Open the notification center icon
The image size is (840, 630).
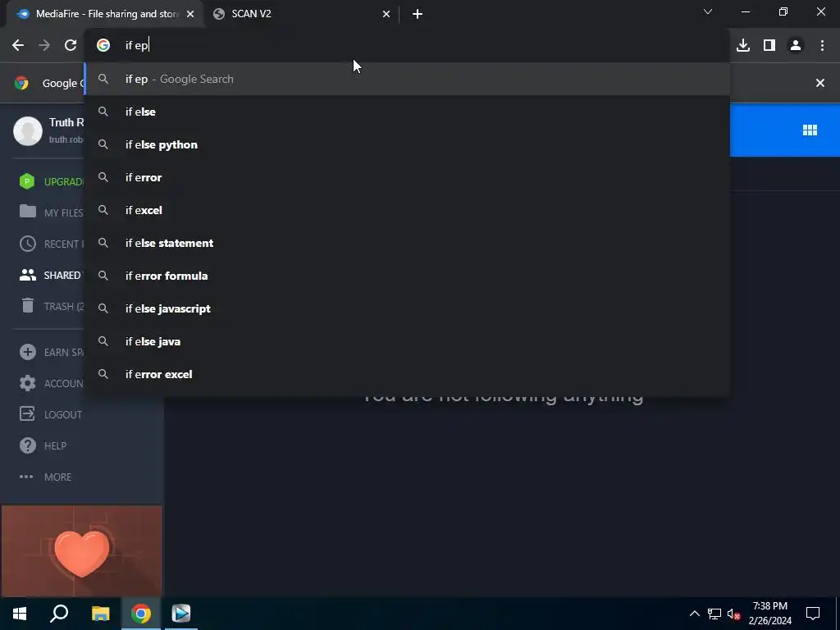point(813,614)
